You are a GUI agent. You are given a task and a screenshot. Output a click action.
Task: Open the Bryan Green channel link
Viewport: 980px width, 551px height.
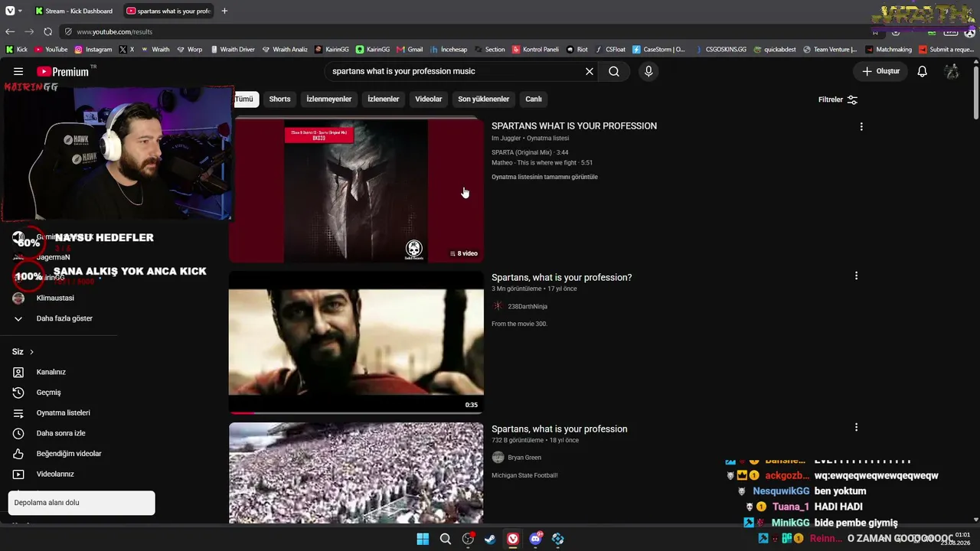click(x=524, y=458)
